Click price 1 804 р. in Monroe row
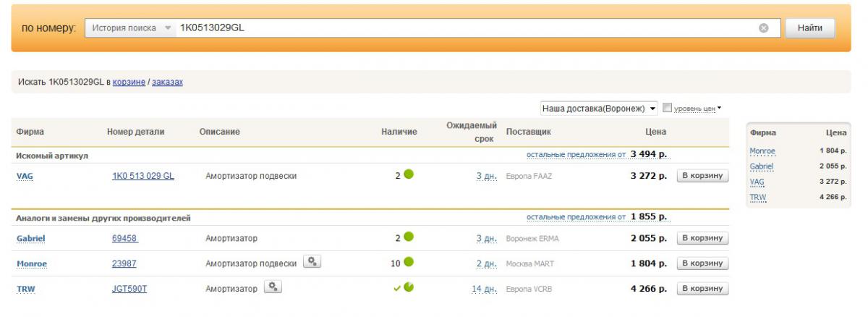This screenshot has height=317, width=868. click(649, 263)
